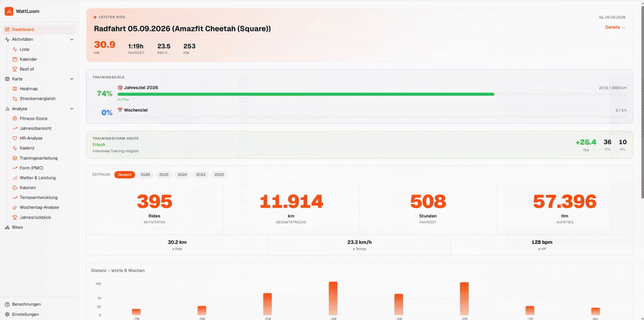
Task: Click the 11.914 km total distance value
Action: pos(291,201)
